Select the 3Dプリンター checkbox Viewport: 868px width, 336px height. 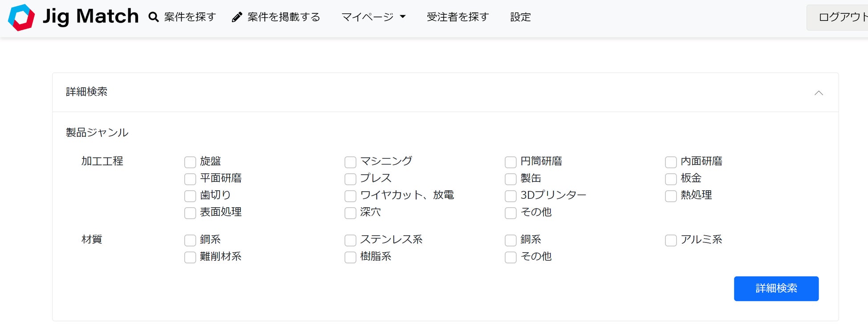(x=511, y=196)
